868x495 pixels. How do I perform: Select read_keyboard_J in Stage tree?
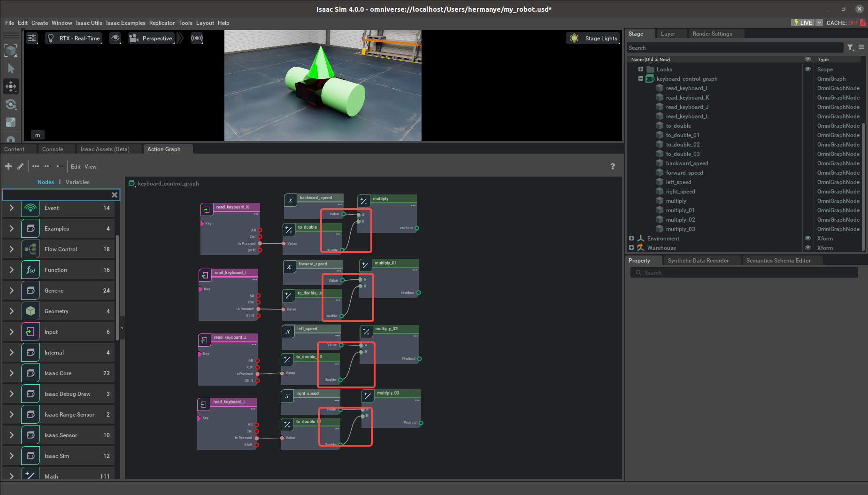687,107
